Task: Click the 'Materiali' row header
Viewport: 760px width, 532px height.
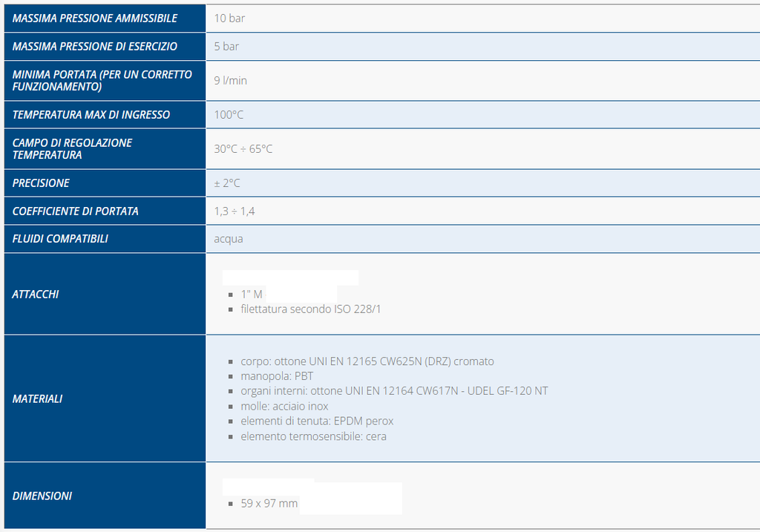Action: coord(37,398)
